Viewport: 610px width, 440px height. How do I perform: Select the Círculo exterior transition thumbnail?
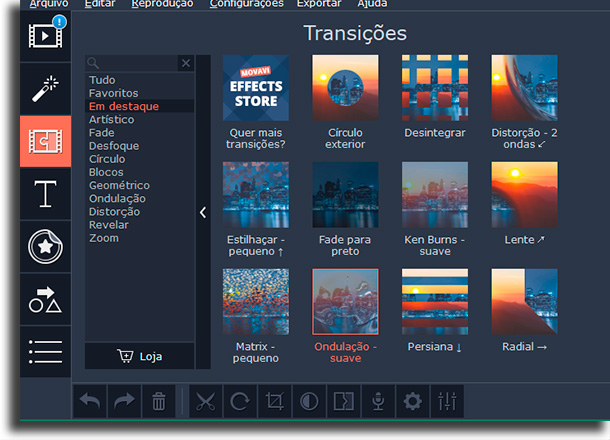click(345, 88)
